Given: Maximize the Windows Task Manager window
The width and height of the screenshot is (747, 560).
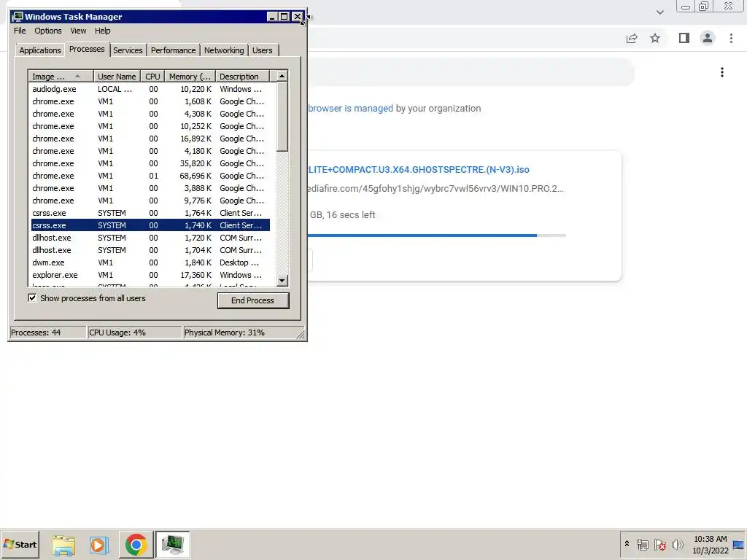Looking at the screenshot, I should (x=285, y=17).
